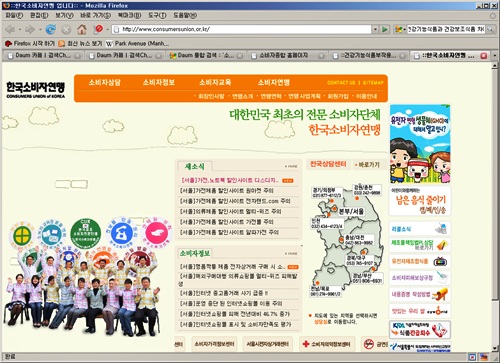Click the browser search input field

pos(446,29)
